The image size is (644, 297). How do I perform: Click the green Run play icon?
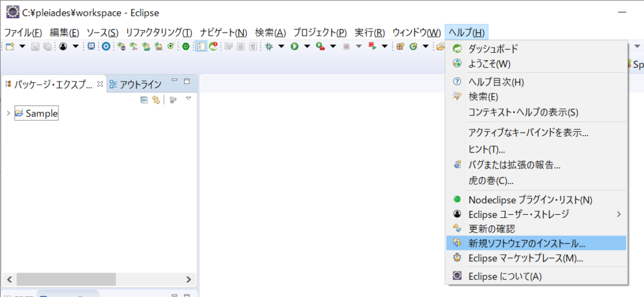click(294, 46)
